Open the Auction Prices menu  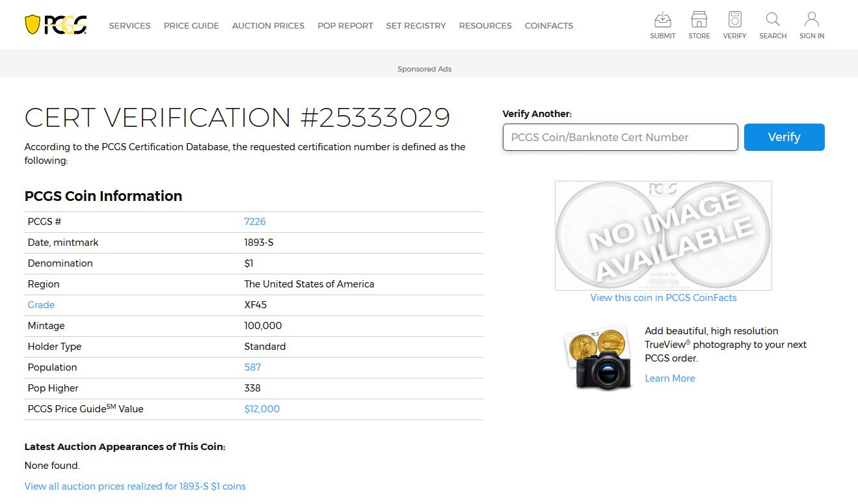point(268,26)
